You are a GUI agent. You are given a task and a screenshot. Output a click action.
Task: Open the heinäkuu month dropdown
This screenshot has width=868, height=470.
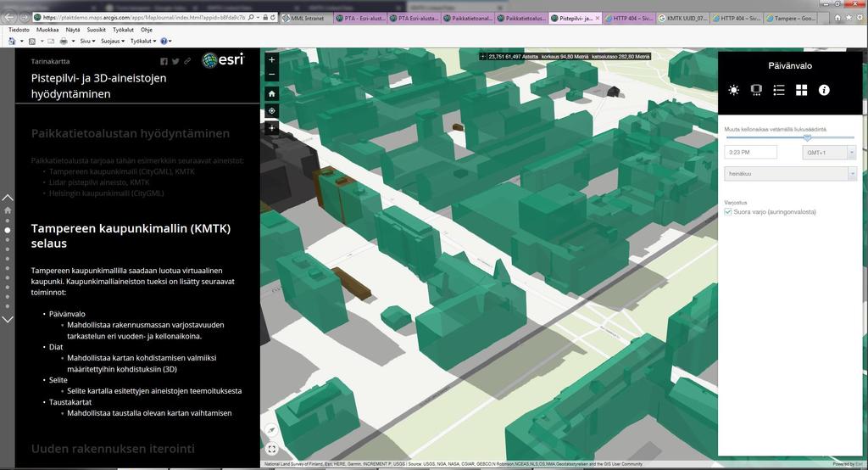[x=791, y=173]
